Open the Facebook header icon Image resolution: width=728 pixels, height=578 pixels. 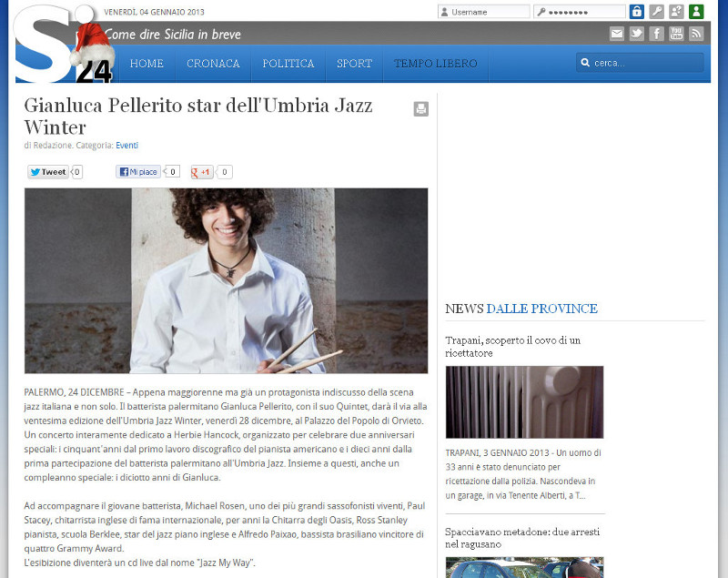pyautogui.click(x=656, y=34)
